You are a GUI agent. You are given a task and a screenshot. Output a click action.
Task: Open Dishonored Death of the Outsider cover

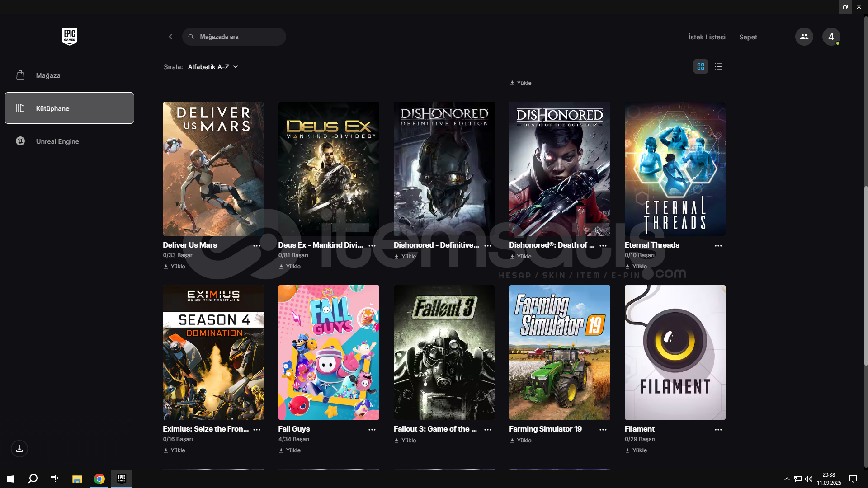pos(560,169)
